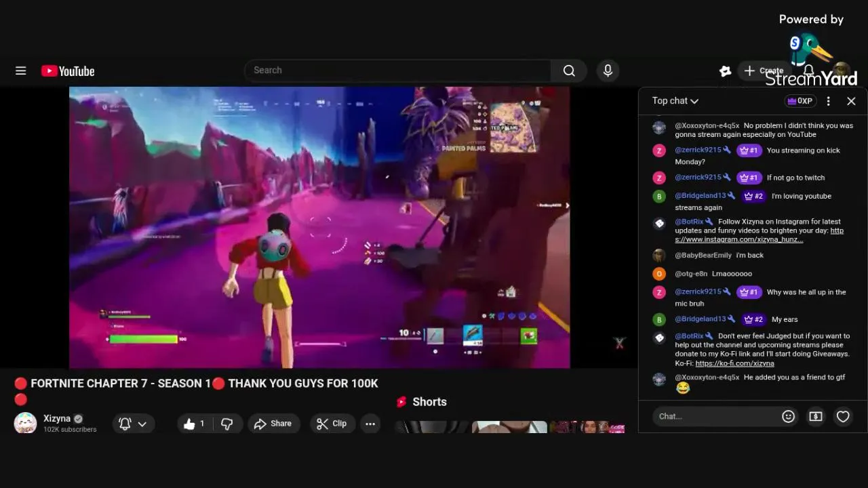Open the ko-fi.com/xizyna link in chat
Image resolution: width=868 pixels, height=488 pixels.
[x=734, y=363]
